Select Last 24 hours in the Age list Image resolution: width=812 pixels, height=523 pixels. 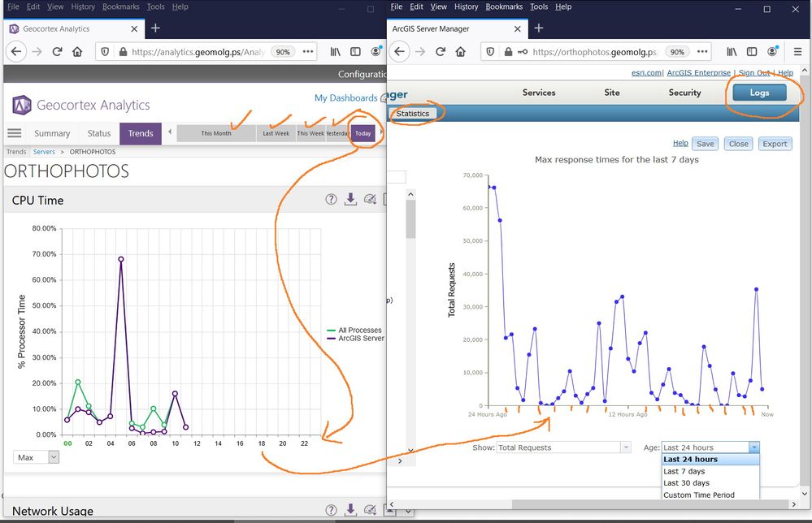710,460
